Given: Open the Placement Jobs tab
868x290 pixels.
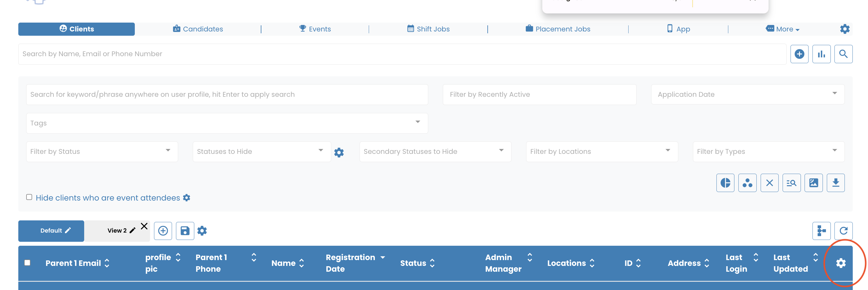Looking at the screenshot, I should coord(558,29).
